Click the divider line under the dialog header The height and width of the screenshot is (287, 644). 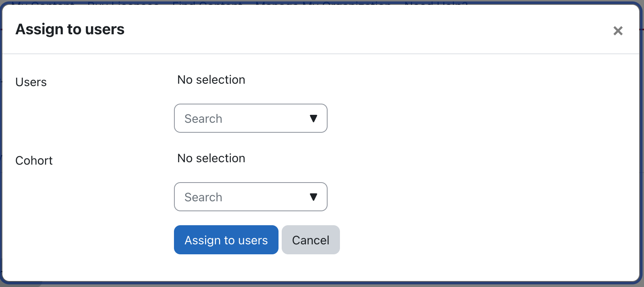pos(319,54)
